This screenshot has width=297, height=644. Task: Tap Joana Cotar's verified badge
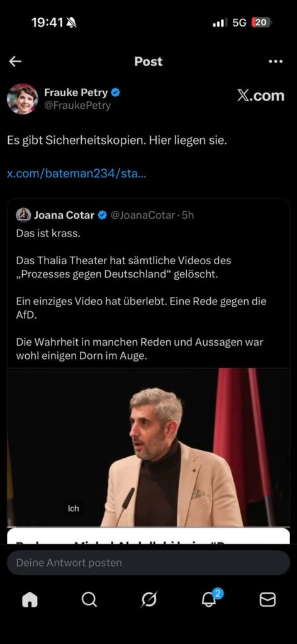(103, 215)
